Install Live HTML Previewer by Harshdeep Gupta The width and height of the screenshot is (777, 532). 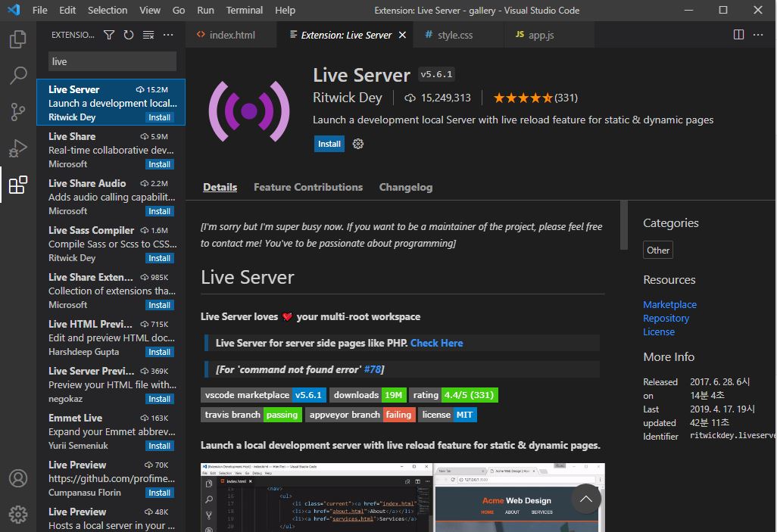pos(160,352)
